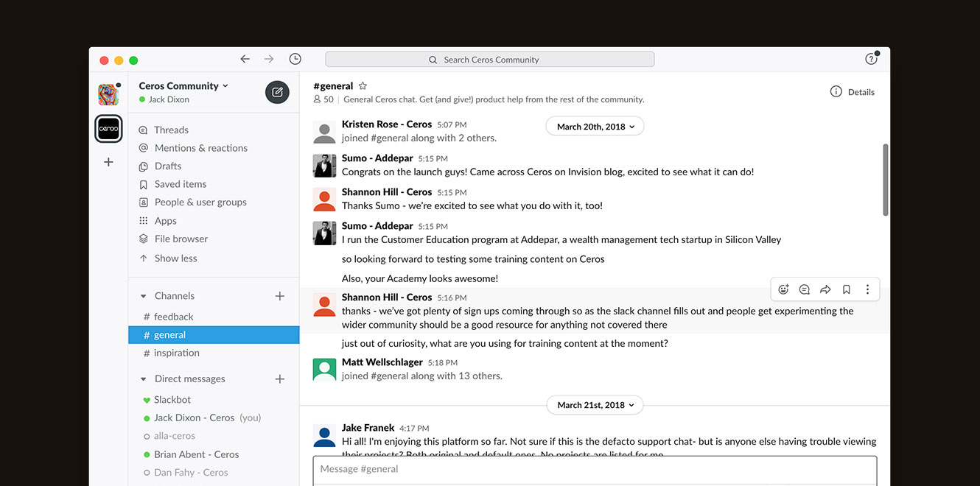Image resolution: width=980 pixels, height=486 pixels.
Task: View member count 50
Action: pos(323,99)
